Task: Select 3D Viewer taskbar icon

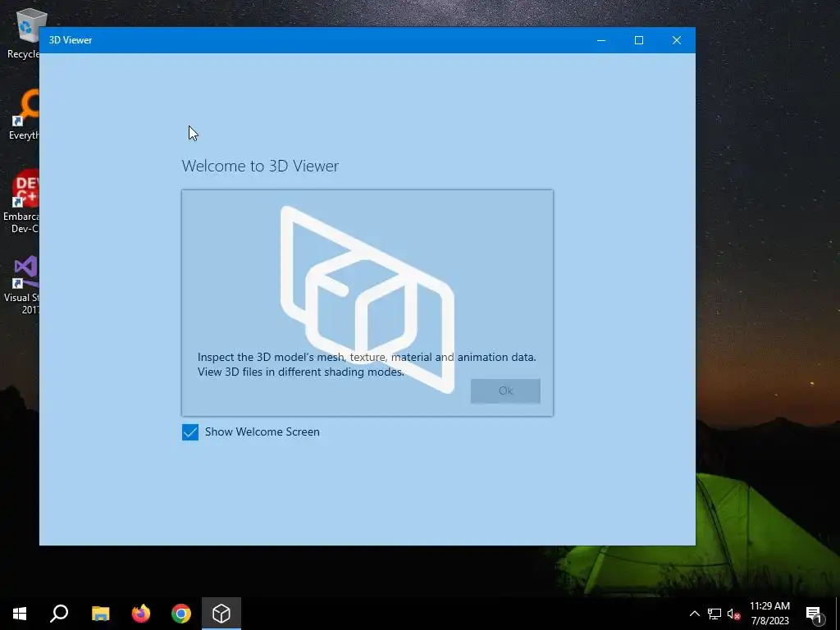Action: click(x=221, y=614)
